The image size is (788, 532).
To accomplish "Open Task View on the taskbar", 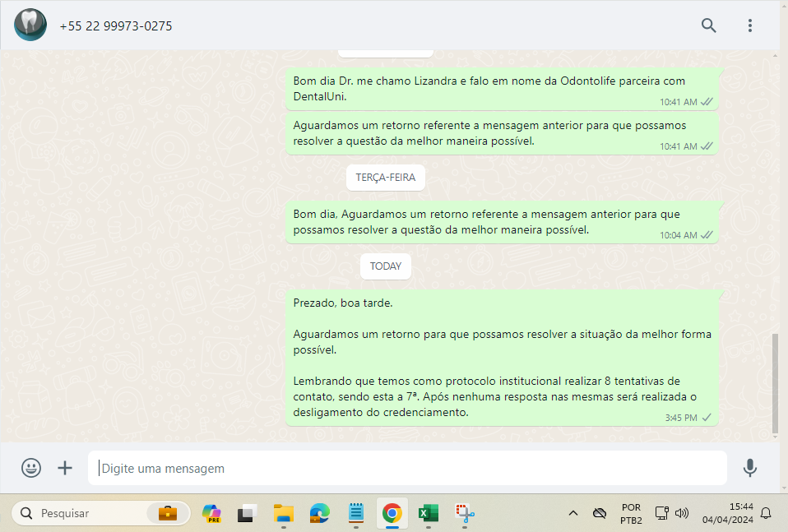I will click(x=247, y=513).
